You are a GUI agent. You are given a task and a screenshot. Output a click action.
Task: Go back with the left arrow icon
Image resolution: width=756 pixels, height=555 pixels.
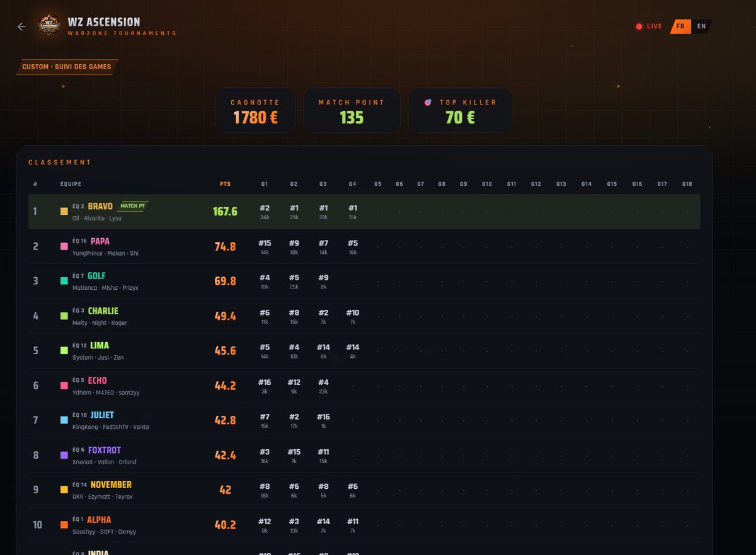click(21, 26)
